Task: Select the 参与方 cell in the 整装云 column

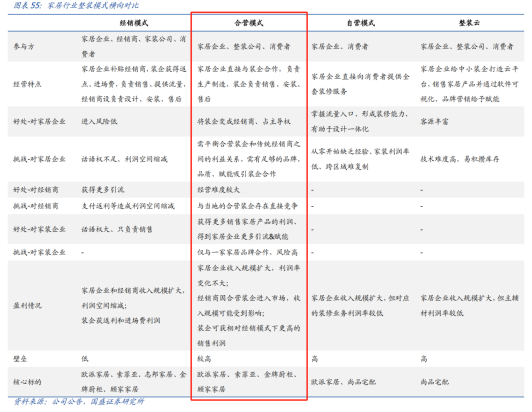Action: click(467, 46)
